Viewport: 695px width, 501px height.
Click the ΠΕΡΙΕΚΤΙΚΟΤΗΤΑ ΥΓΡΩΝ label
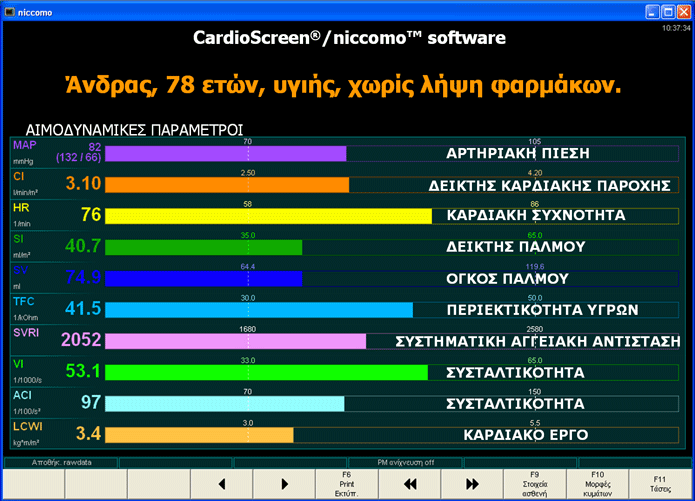click(x=543, y=310)
